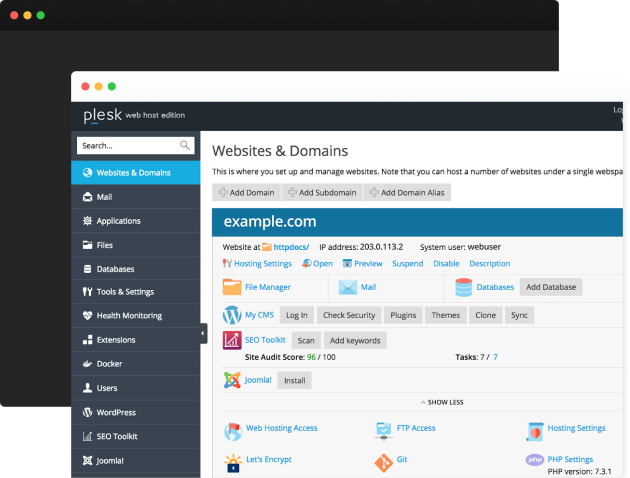Click the search magnifier icon in sidebar
The width and height of the screenshot is (630, 478).
click(185, 145)
